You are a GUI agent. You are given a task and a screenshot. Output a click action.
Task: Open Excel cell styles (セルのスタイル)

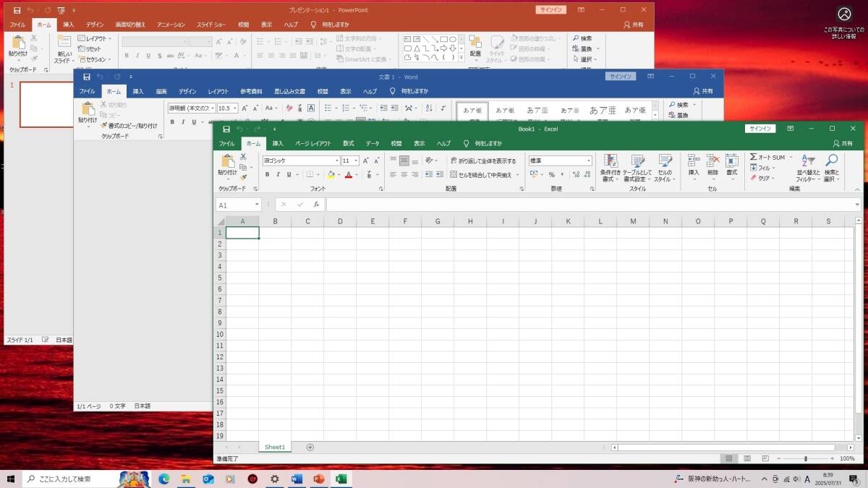(664, 168)
